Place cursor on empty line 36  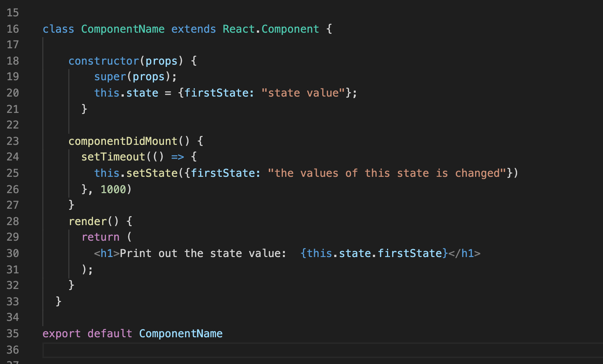[x=323, y=350]
